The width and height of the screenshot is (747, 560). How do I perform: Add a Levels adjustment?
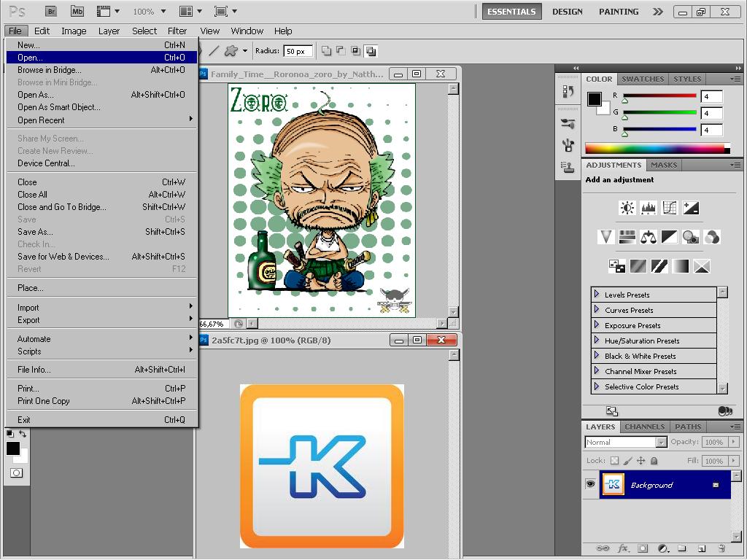tap(649, 208)
